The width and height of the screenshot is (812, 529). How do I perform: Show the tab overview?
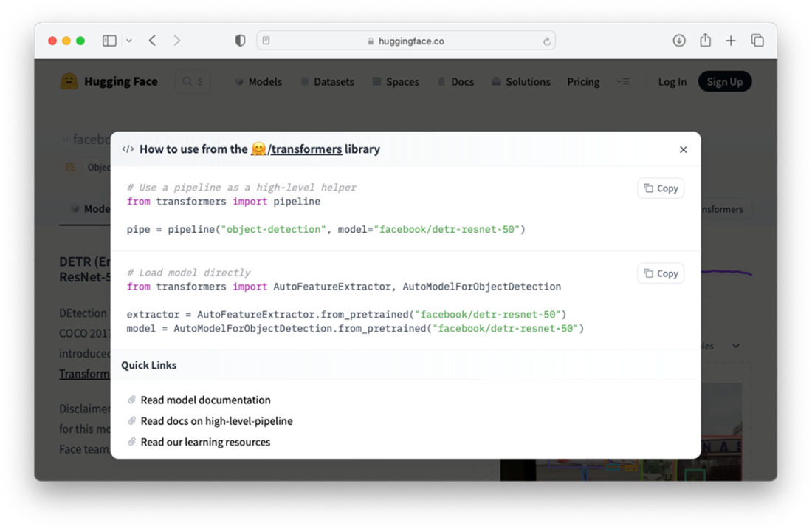(x=757, y=41)
